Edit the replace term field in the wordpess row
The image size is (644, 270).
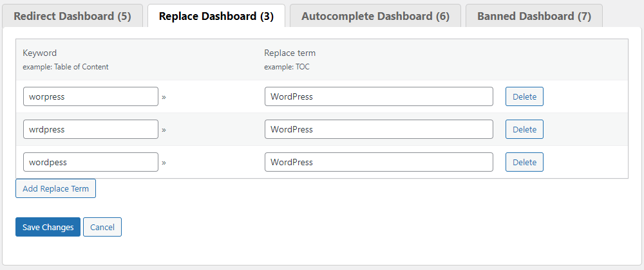[x=379, y=162]
